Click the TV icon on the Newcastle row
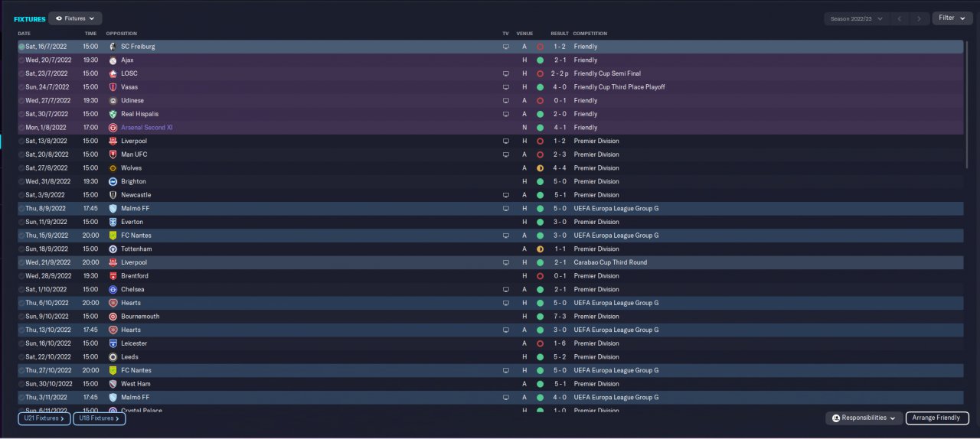The height and width of the screenshot is (439, 980). [505, 195]
